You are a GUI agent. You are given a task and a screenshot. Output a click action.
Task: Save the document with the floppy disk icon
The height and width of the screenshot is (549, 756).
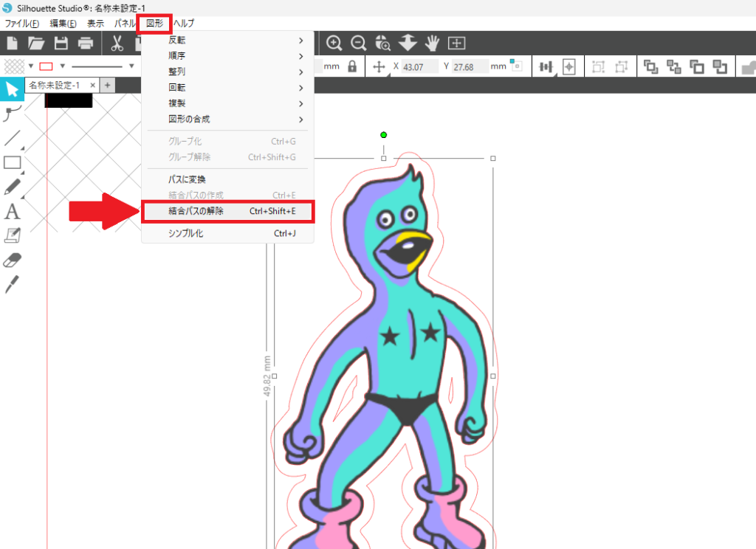coord(61,44)
